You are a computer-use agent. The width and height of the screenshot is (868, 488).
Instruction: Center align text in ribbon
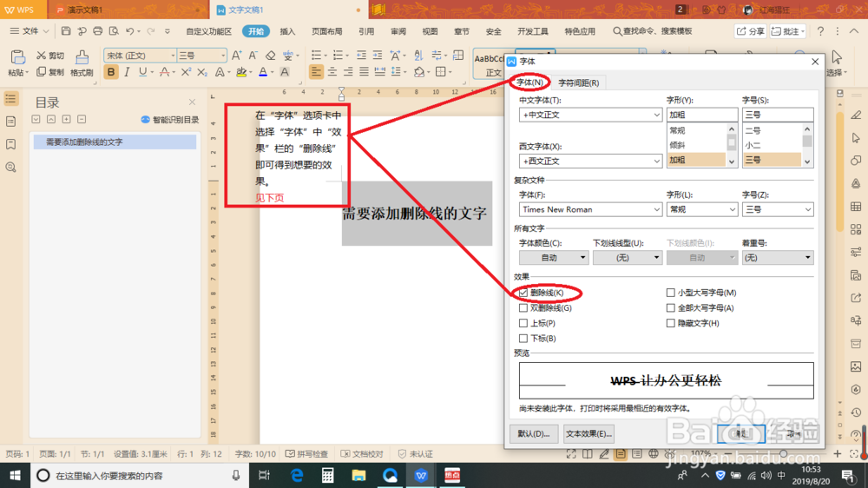coord(332,72)
